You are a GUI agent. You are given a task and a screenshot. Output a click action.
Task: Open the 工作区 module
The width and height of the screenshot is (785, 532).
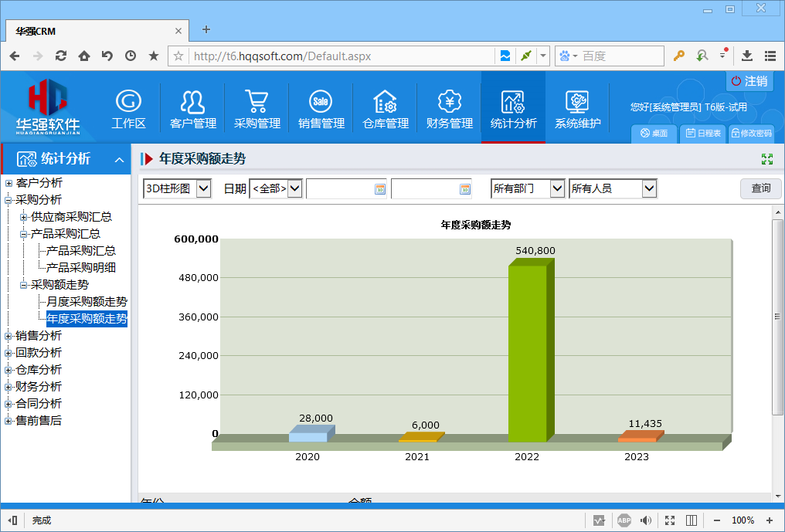pyautogui.click(x=129, y=110)
